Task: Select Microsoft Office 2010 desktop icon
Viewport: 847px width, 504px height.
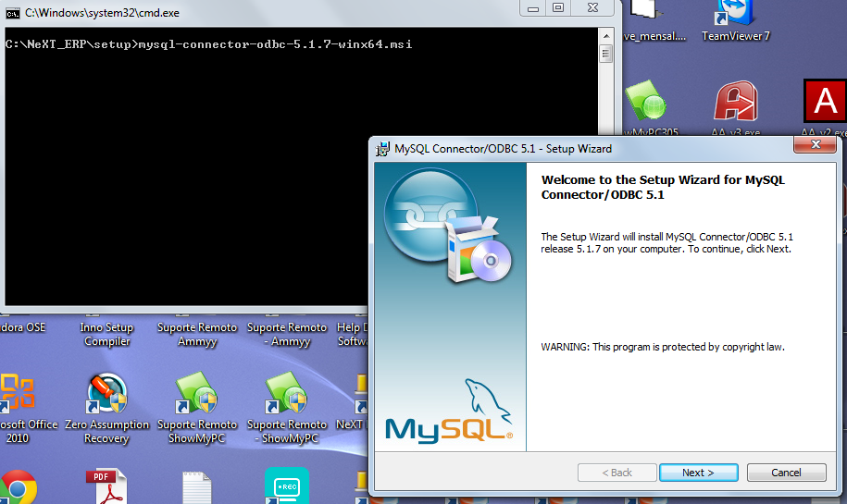Action: (x=18, y=392)
